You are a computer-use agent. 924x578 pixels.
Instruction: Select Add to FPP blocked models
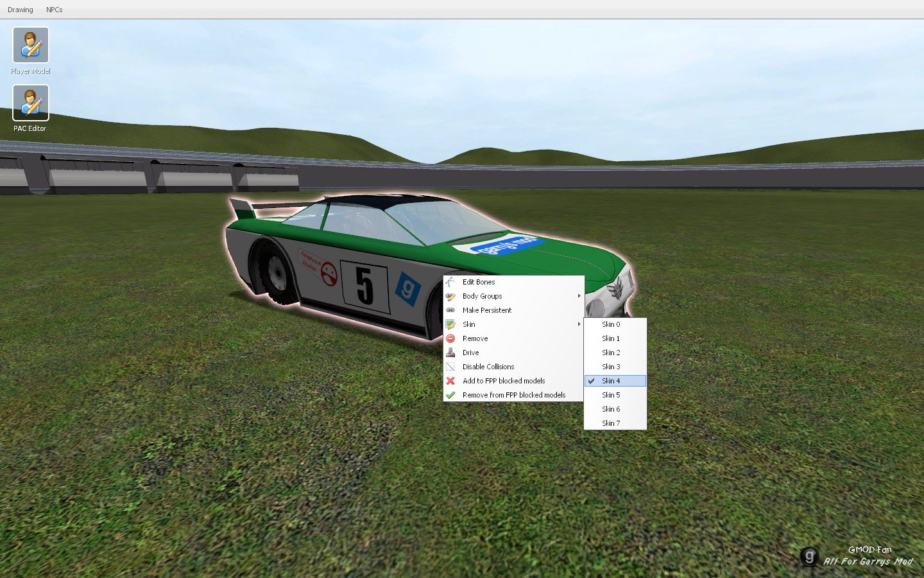click(x=513, y=381)
